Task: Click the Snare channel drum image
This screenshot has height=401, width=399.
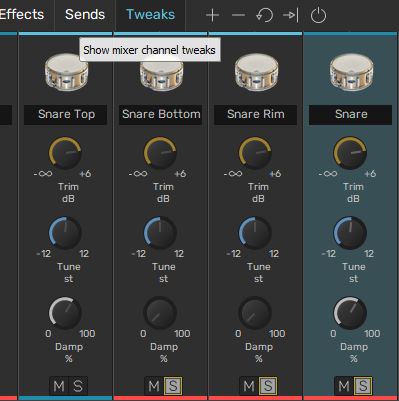Action: tap(351, 72)
